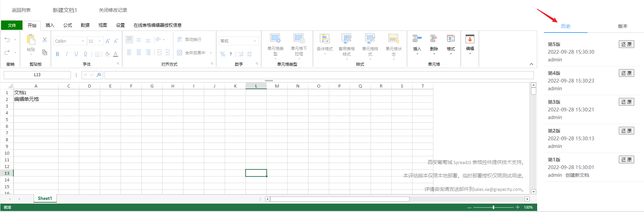The height and width of the screenshot is (212, 644).
Task: Click the increase indent icon
Action: [x=168, y=52]
